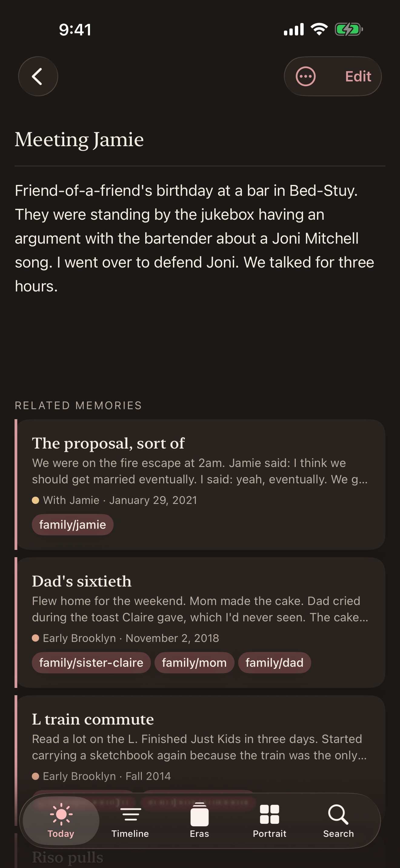The height and width of the screenshot is (868, 400).
Task: Tap the Wi-Fi indicator in the status bar
Action: 318,29
